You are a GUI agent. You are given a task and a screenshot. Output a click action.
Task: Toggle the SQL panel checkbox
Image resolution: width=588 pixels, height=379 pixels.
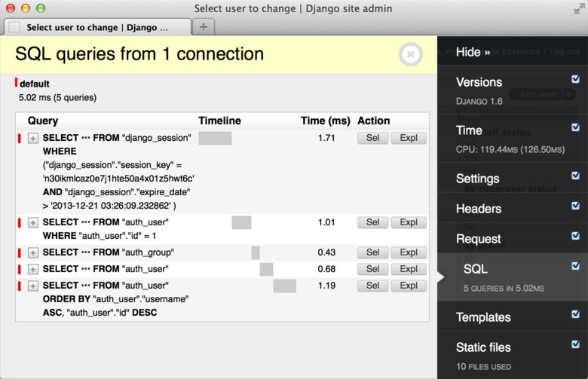pos(575,265)
